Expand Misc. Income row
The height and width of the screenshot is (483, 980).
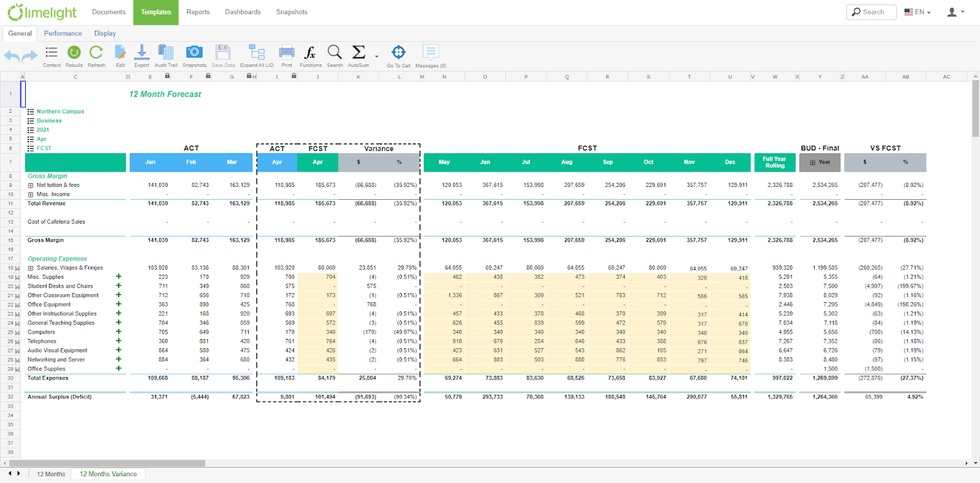point(31,194)
